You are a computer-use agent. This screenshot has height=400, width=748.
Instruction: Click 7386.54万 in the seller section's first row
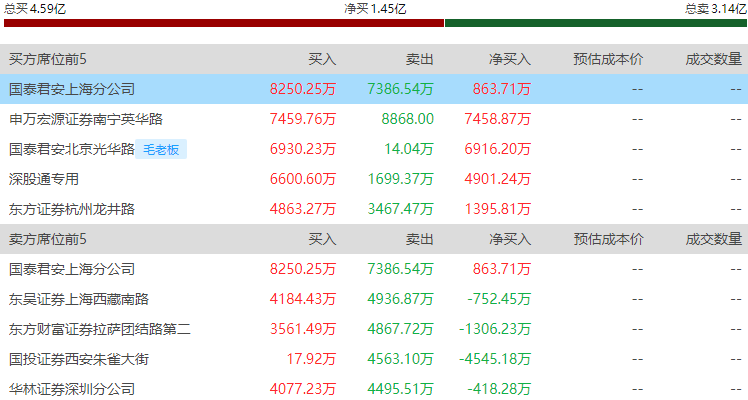coord(400,269)
